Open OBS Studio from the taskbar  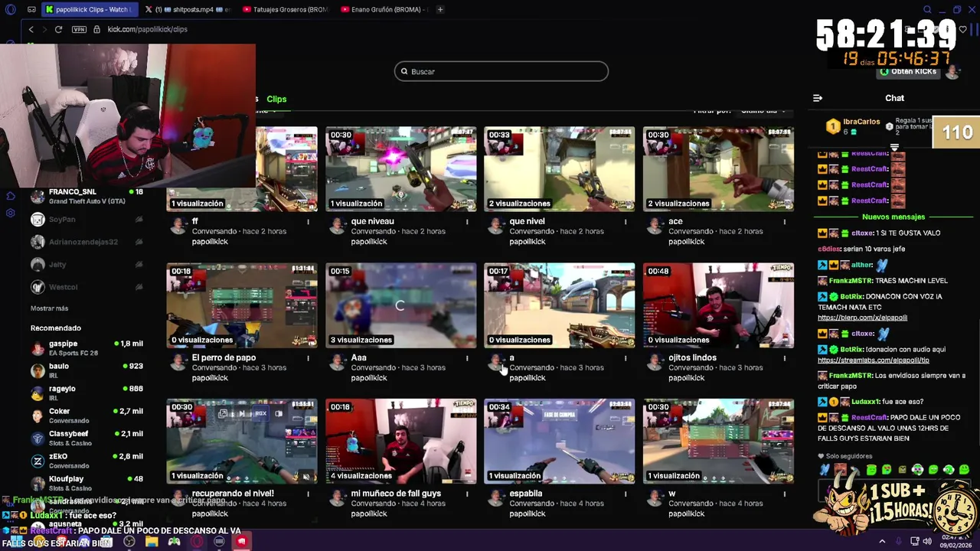coord(129,542)
